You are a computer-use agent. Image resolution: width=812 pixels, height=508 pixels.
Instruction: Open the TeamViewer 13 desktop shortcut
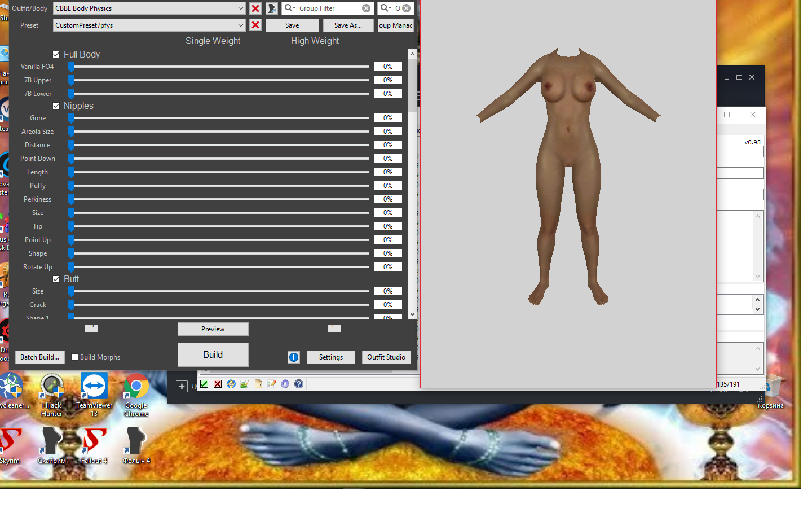pos(94,395)
